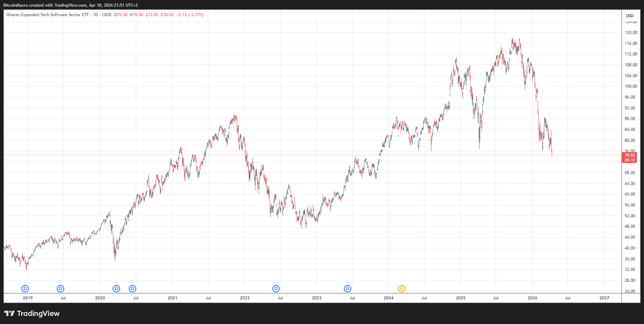Screen dimensions: 644x324
Task: Click the 2027 label on time axis
Action: 604,297
